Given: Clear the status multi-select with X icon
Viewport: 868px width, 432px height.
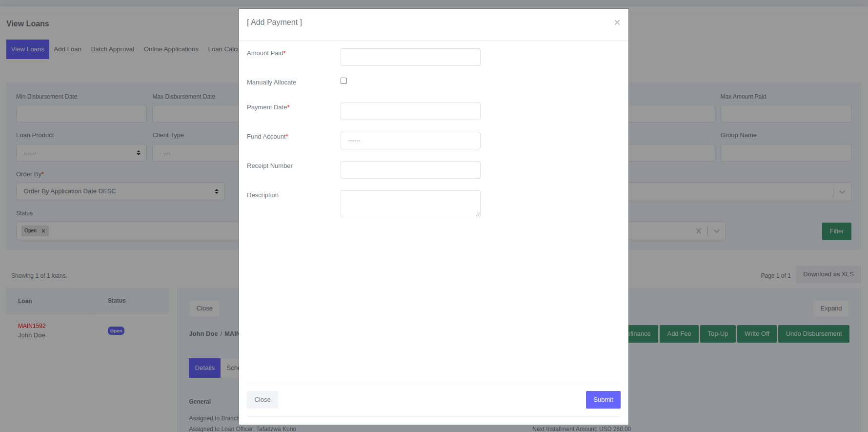Looking at the screenshot, I should coord(698,231).
